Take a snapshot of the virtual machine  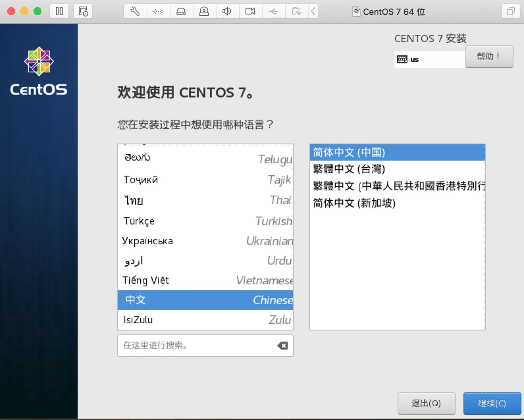(x=83, y=11)
